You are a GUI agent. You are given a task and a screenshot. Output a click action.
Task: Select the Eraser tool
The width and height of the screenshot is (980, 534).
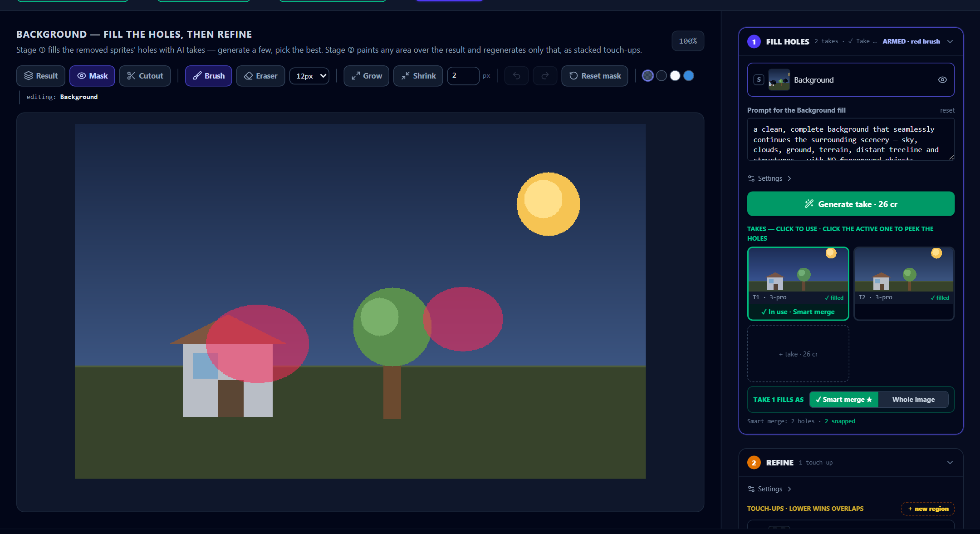click(x=260, y=76)
